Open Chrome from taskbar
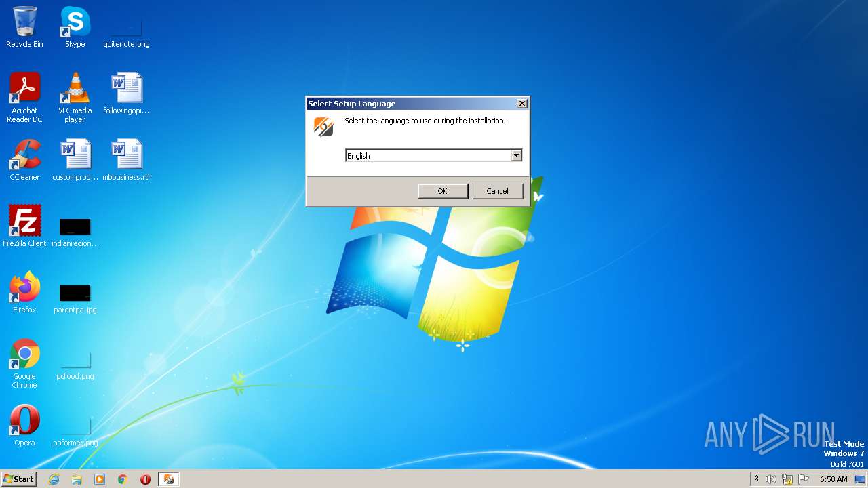Screen dimensions: 868x488 pyautogui.click(x=123, y=479)
